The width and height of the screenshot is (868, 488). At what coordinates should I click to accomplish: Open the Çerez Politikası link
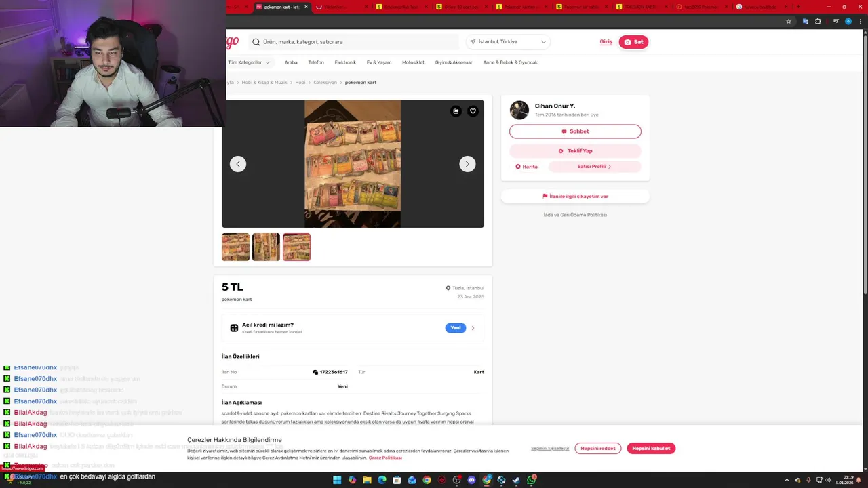coord(385,458)
